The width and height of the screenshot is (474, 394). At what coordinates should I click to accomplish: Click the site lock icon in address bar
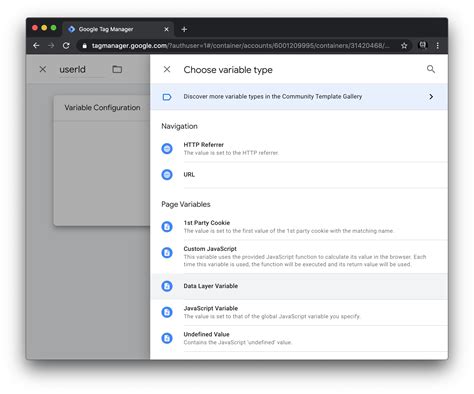(x=85, y=46)
